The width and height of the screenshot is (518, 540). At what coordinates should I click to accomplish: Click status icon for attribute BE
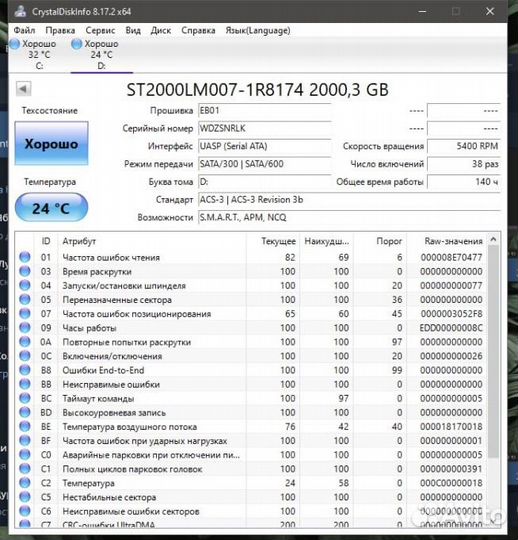point(25,427)
